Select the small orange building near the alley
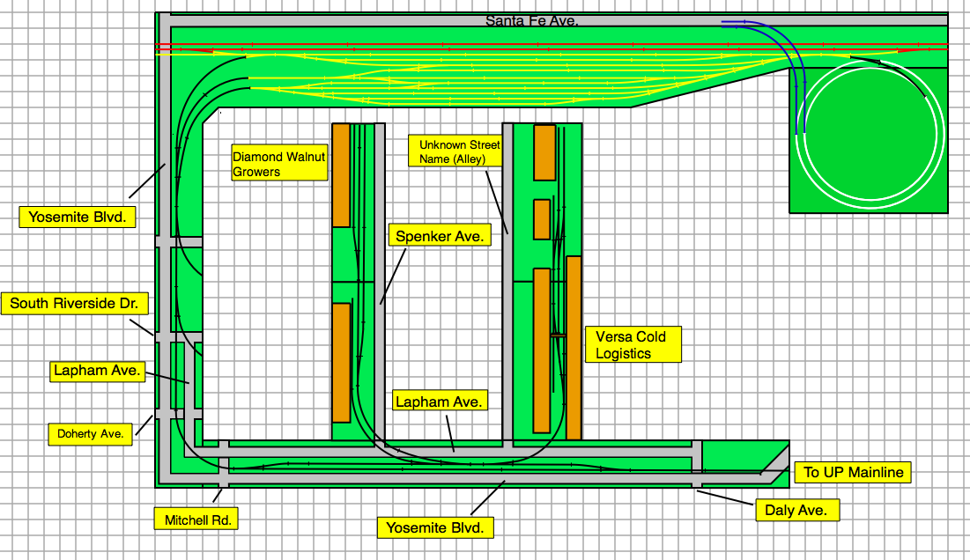This screenshot has height=560, width=970. 542,219
